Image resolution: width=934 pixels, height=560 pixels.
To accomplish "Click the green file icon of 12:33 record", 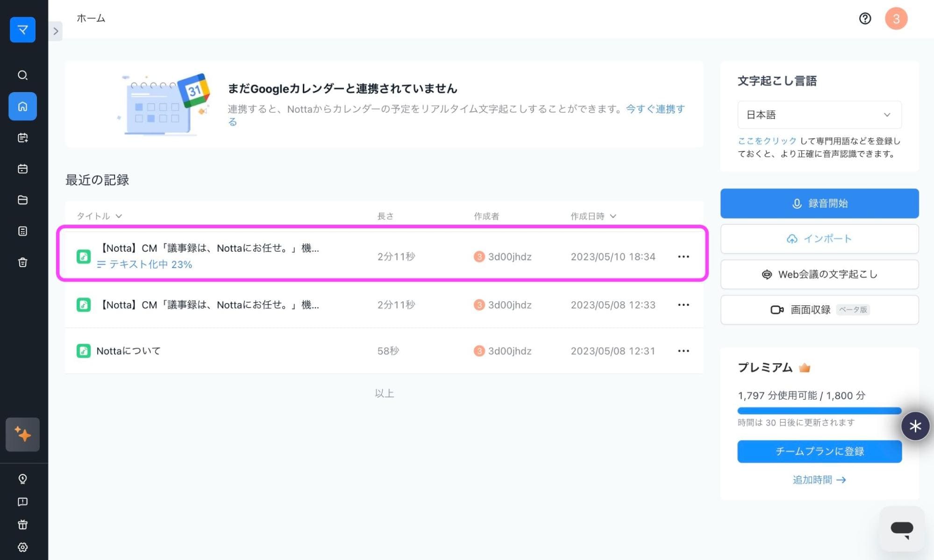I will pos(83,305).
